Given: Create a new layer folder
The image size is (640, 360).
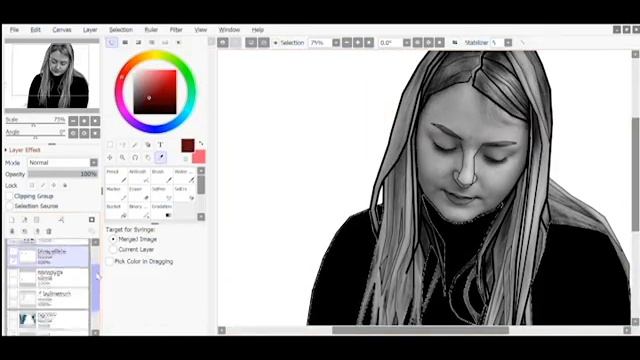Looking at the screenshot, I should [x=36, y=220].
